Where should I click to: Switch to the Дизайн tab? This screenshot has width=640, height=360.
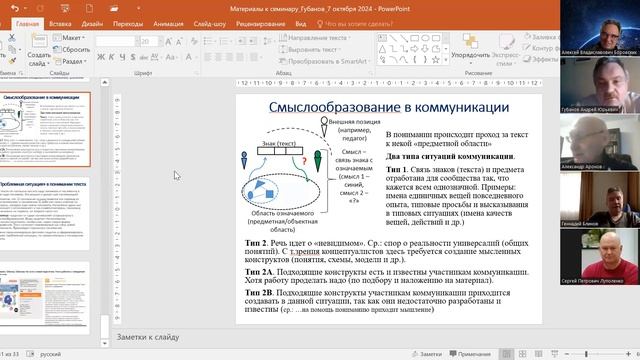92,24
